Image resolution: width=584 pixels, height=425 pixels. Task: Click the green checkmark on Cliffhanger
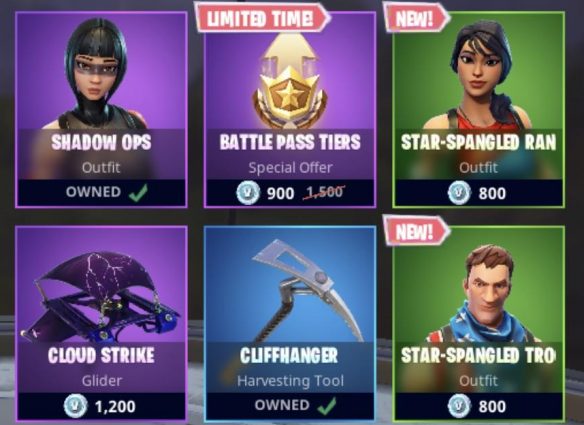pyautogui.click(x=327, y=406)
